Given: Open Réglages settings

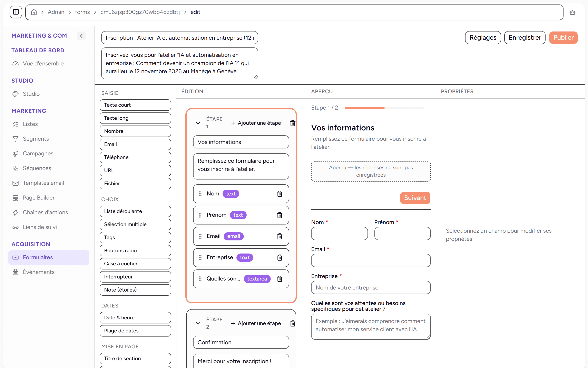Looking at the screenshot, I should (x=483, y=38).
